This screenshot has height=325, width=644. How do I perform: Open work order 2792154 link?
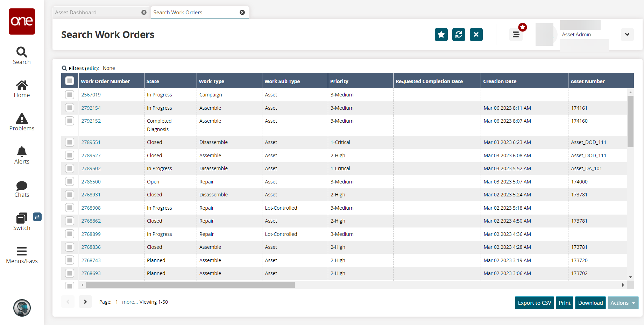pyautogui.click(x=91, y=108)
